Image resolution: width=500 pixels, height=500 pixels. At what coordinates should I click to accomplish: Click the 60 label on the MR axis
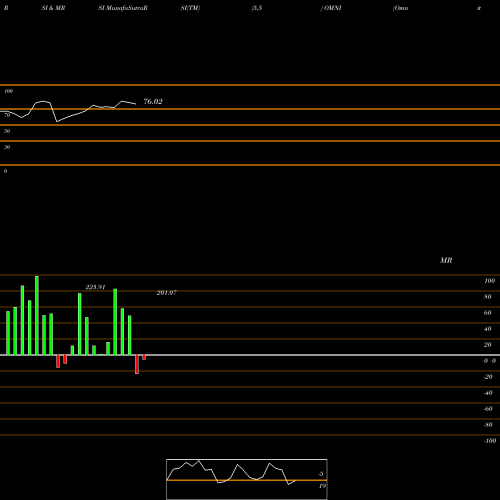(x=487, y=313)
